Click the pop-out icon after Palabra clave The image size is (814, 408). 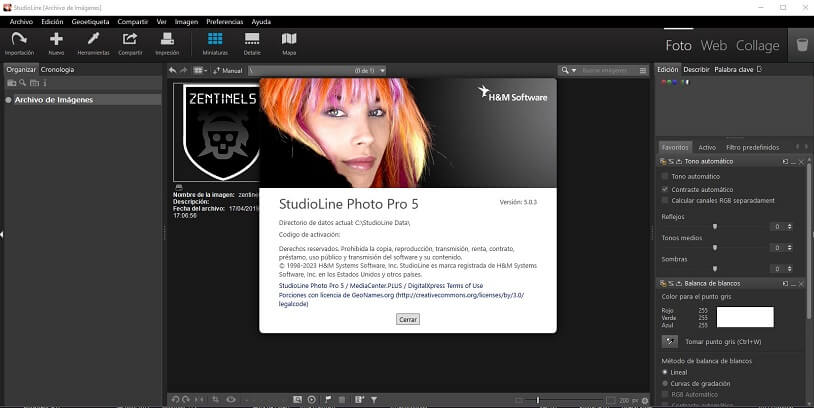(759, 69)
